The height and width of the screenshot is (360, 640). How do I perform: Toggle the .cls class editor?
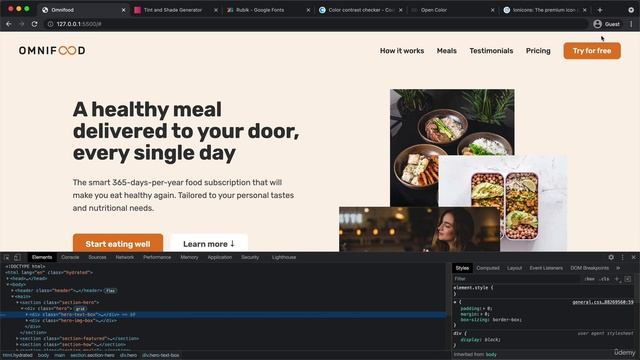(604, 279)
